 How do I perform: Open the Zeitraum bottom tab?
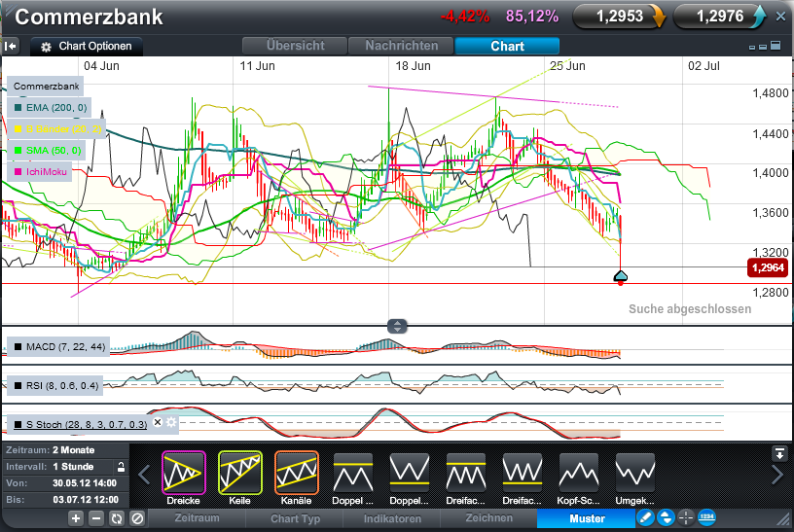[x=197, y=518]
